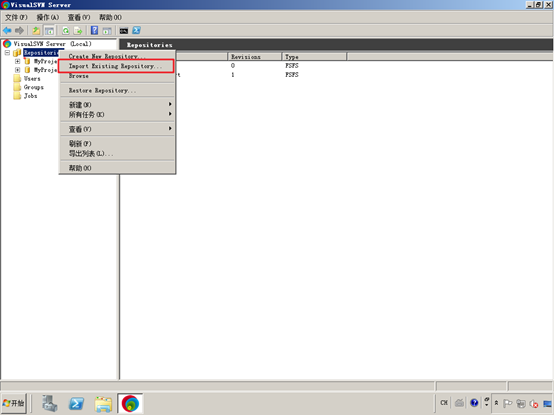Choose 帮助(H) at context menu bottom

click(117, 168)
